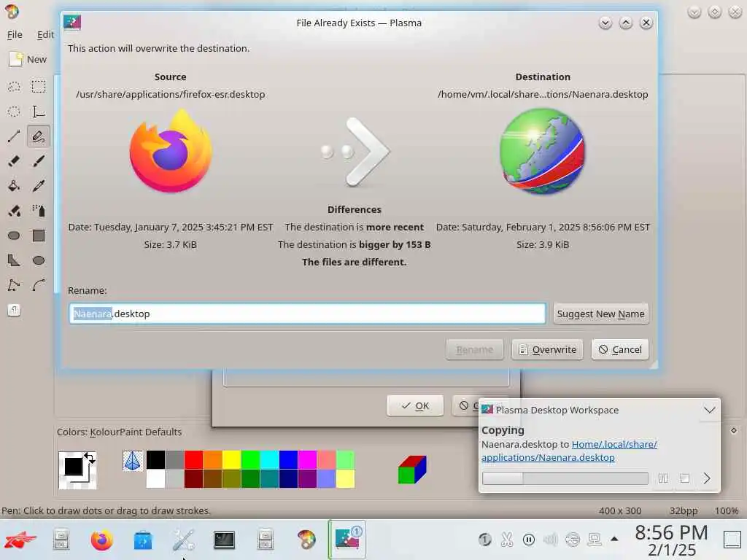This screenshot has height=560, width=747.
Task: Select the Rectangular Selection tool
Action: [x=39, y=87]
